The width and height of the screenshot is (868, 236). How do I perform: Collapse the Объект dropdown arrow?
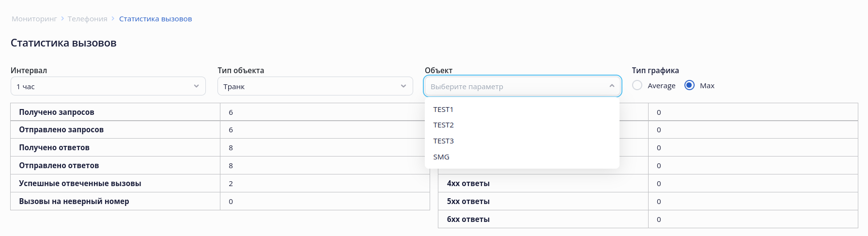point(612,86)
